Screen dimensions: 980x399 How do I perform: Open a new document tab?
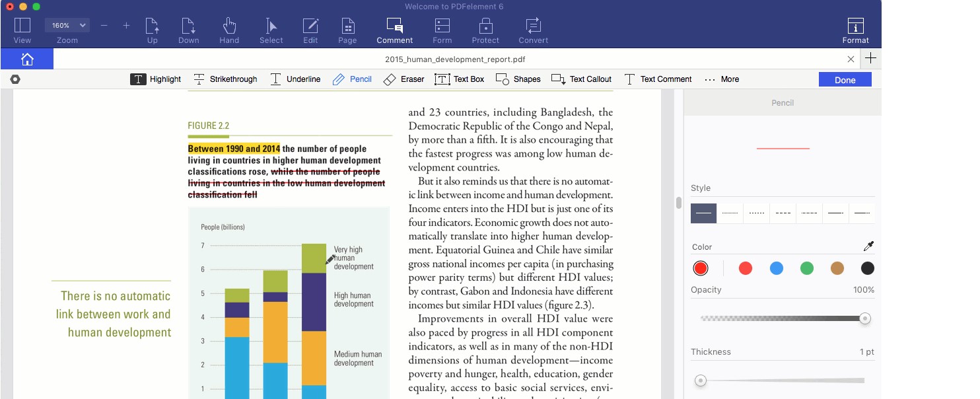(x=870, y=58)
